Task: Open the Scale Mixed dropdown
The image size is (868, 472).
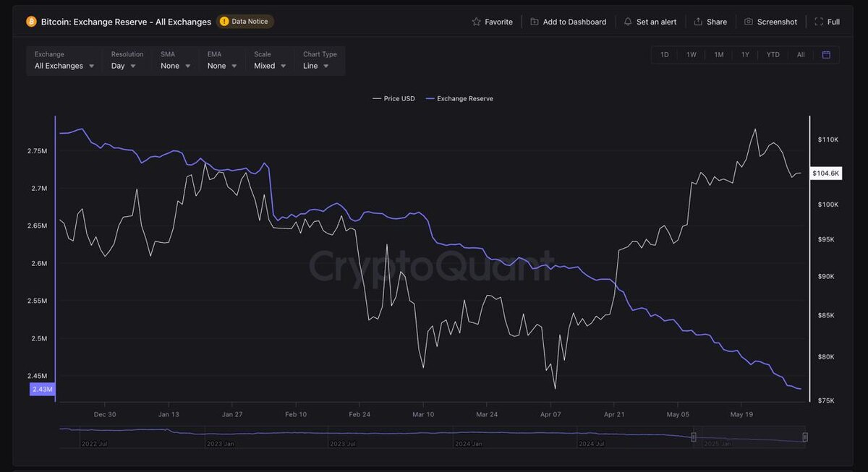Action: [270, 66]
